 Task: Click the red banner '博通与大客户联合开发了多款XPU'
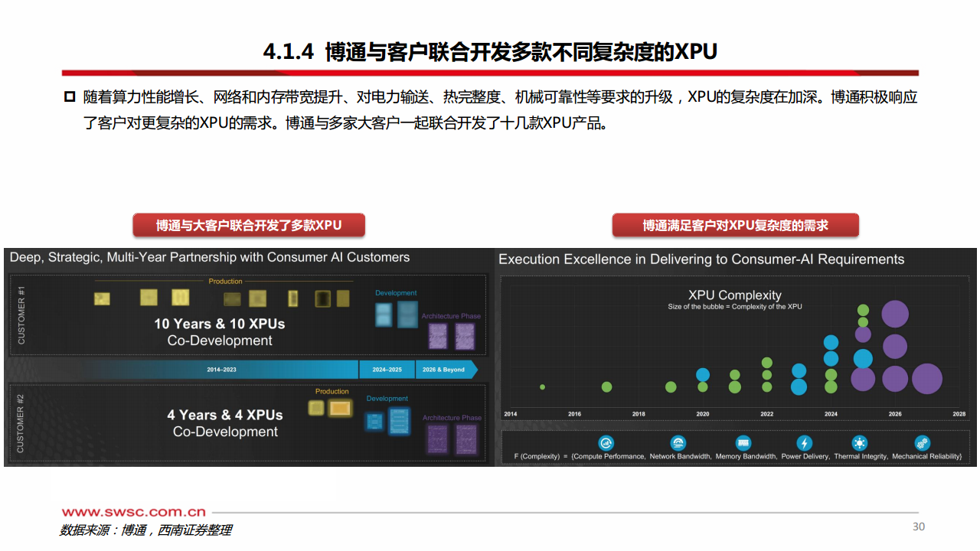pos(249,225)
